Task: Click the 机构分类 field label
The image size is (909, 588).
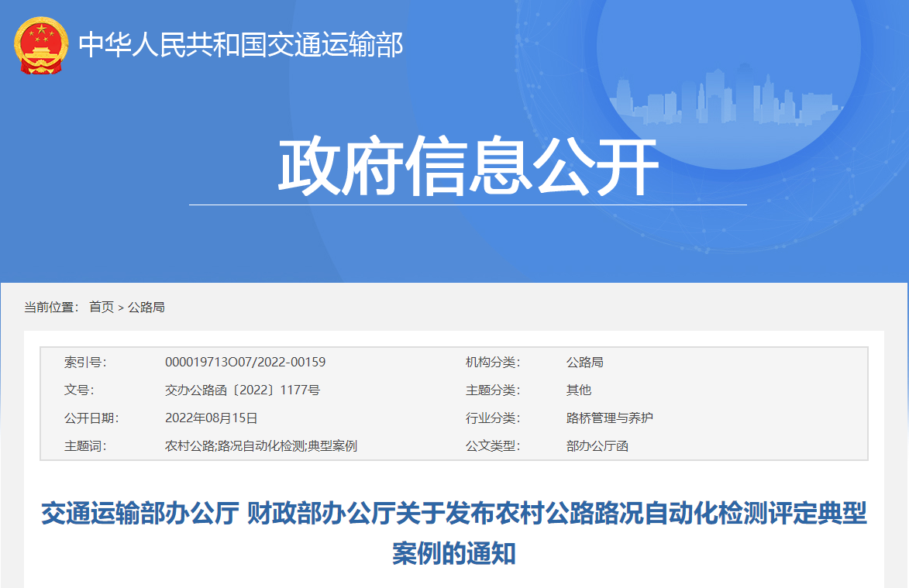Action: [493, 362]
